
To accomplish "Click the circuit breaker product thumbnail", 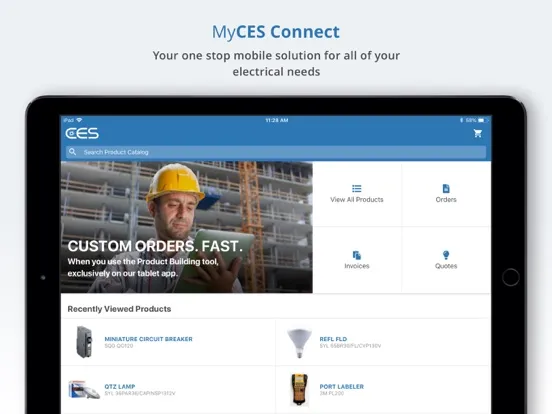I will click(x=84, y=342).
